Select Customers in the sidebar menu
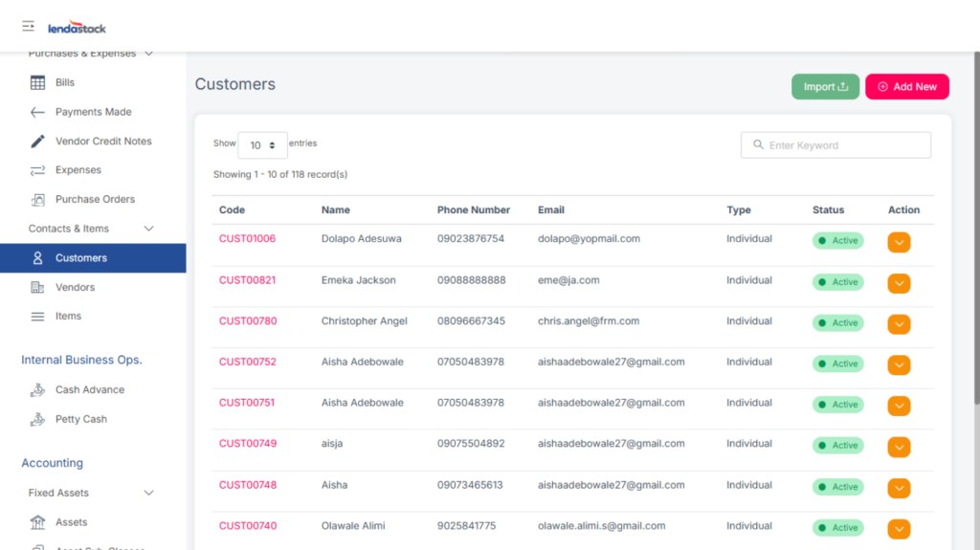Screen dimensions: 980x550 pos(81,258)
